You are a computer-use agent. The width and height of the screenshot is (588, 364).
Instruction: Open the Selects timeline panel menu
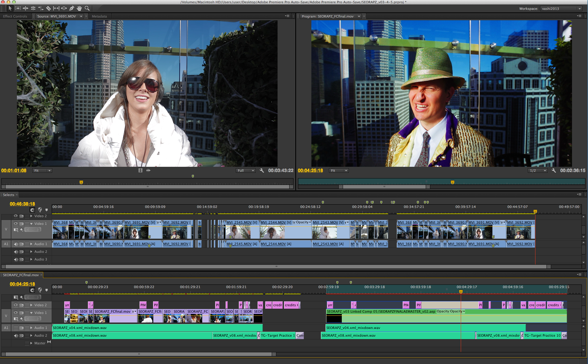(x=579, y=194)
